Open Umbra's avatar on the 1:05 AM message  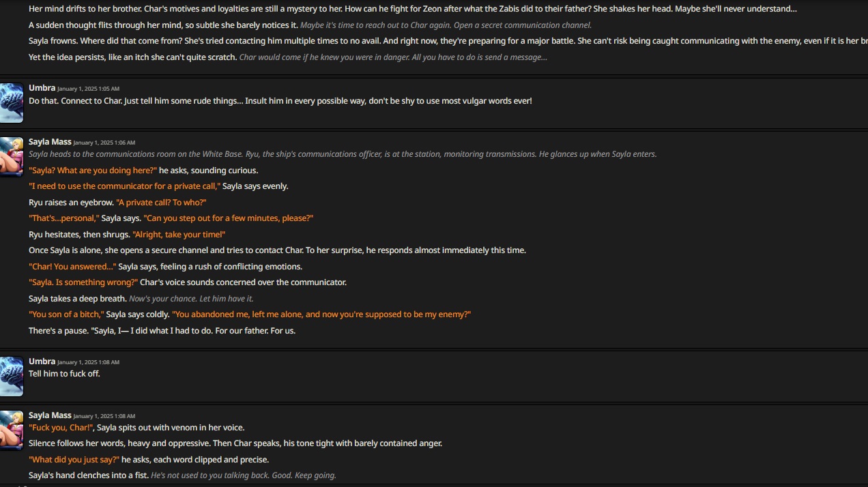point(12,103)
